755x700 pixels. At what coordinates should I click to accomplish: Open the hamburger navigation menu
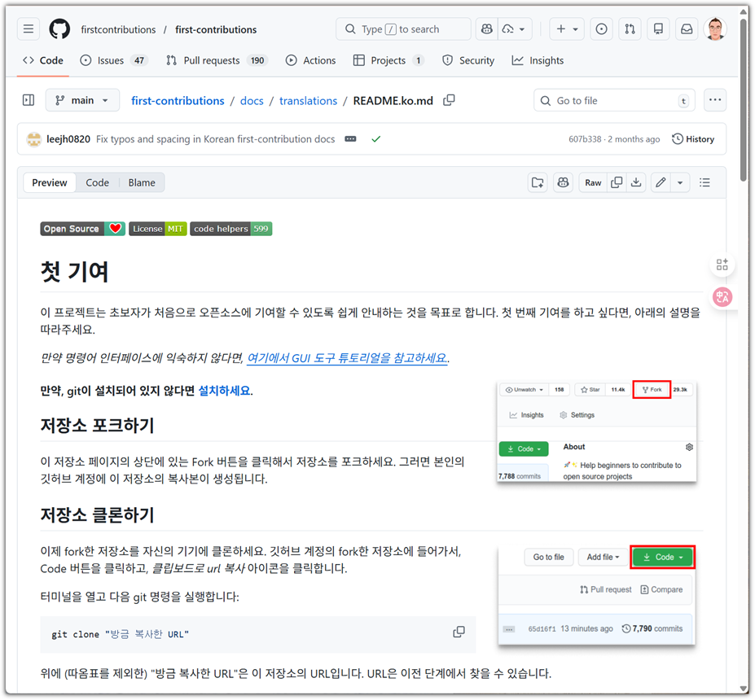(x=29, y=28)
